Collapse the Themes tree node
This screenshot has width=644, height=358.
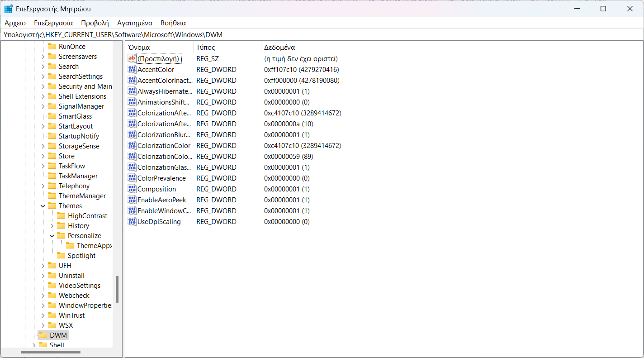[x=43, y=206]
